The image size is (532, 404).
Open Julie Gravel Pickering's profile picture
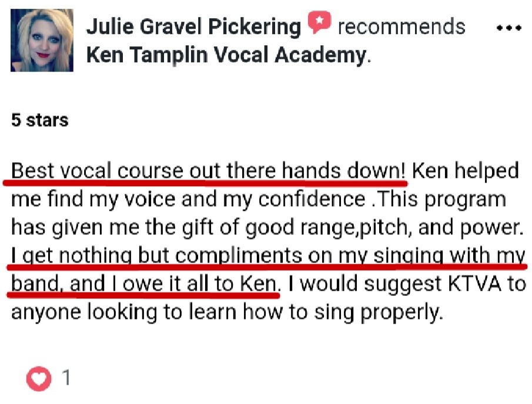(42, 40)
